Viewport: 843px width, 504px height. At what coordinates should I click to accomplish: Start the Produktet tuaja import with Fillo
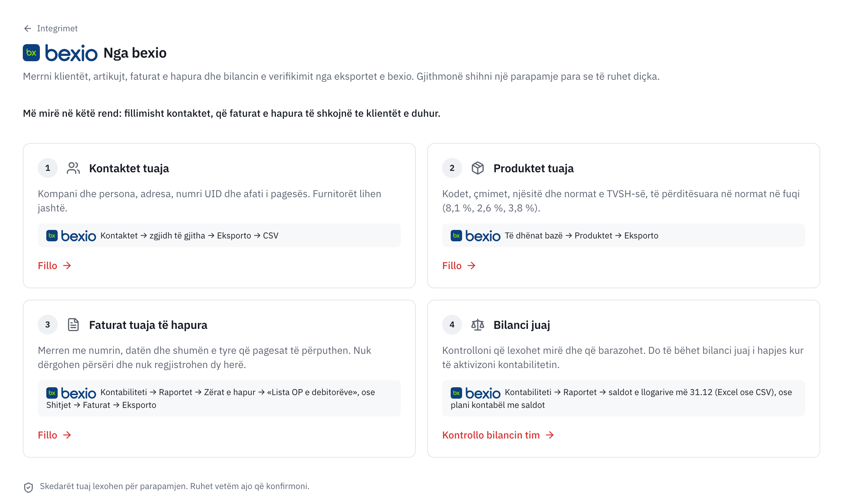point(459,266)
